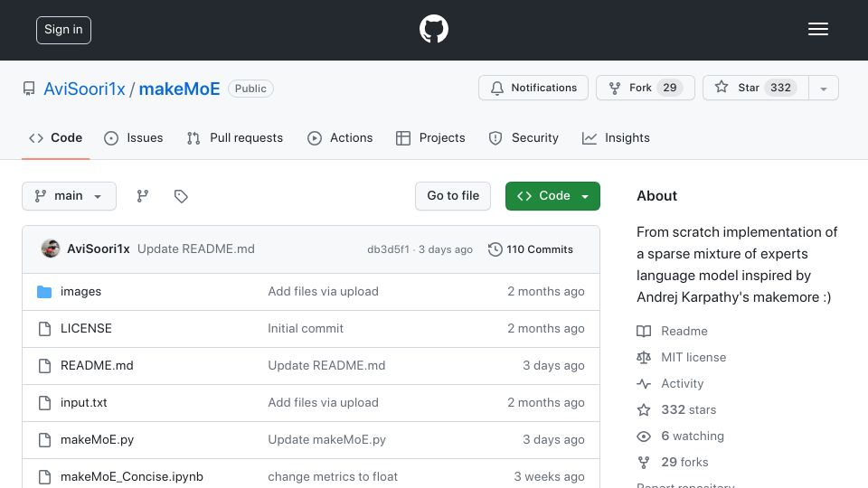Open the Update makeMoE.py commit link

pos(326,440)
